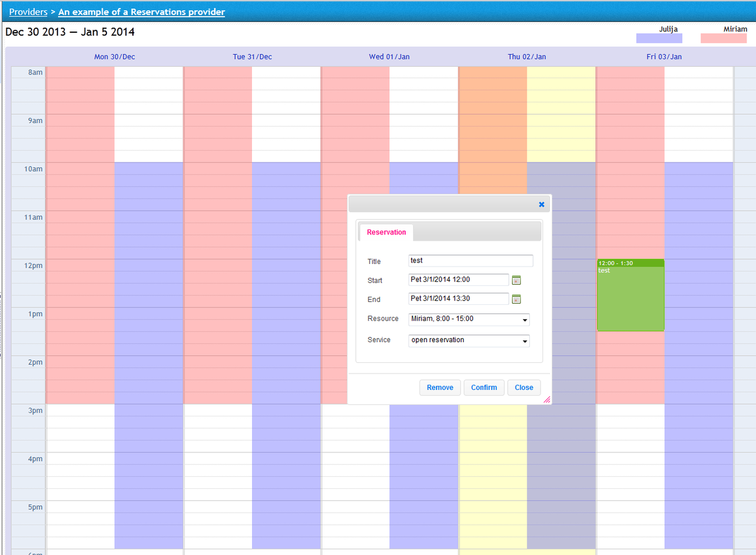Click the Julija legend label
The height and width of the screenshot is (555, 756).
click(668, 29)
